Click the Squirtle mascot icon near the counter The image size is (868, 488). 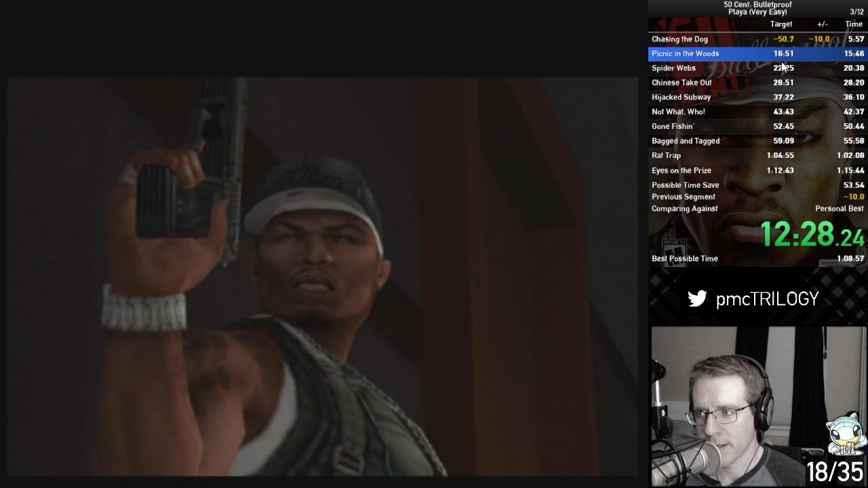[x=845, y=434]
